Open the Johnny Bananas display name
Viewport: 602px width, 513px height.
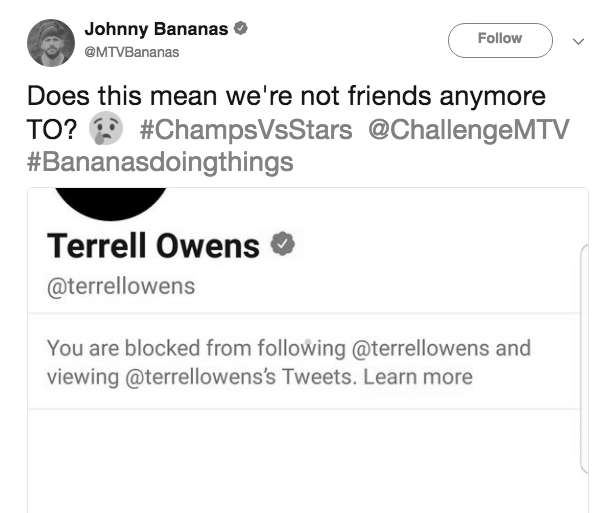(156, 29)
